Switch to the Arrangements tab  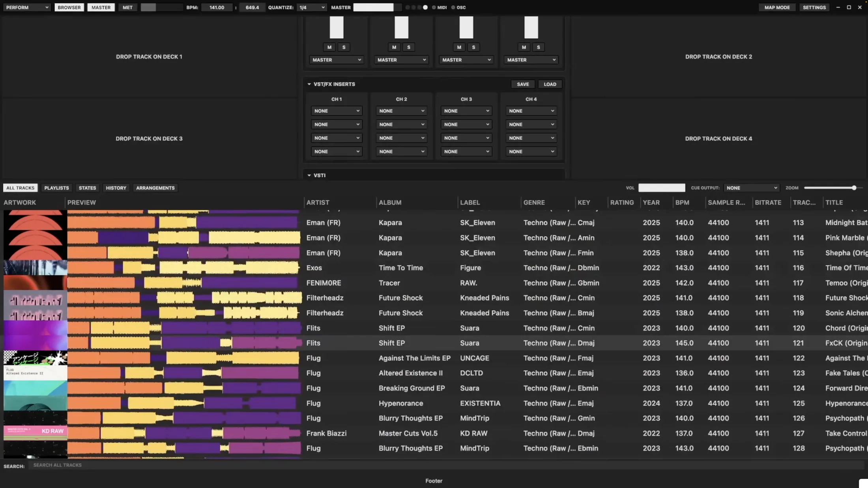[155, 188]
